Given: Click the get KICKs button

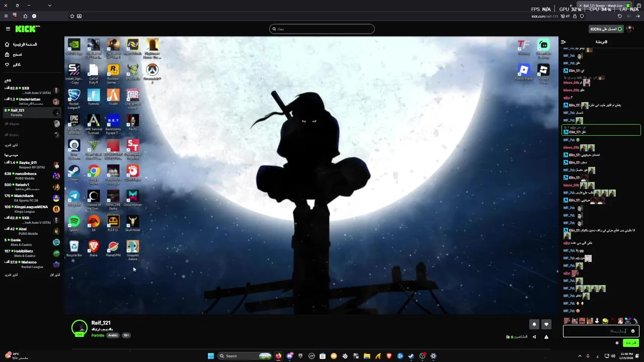Looking at the screenshot, I should click(x=606, y=29).
